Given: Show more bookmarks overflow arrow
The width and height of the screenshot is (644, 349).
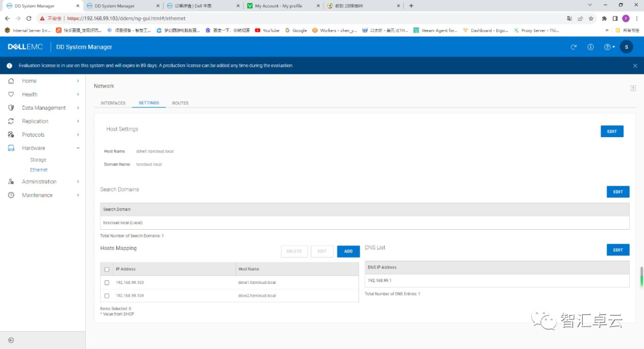Looking at the screenshot, I should 607,30.
